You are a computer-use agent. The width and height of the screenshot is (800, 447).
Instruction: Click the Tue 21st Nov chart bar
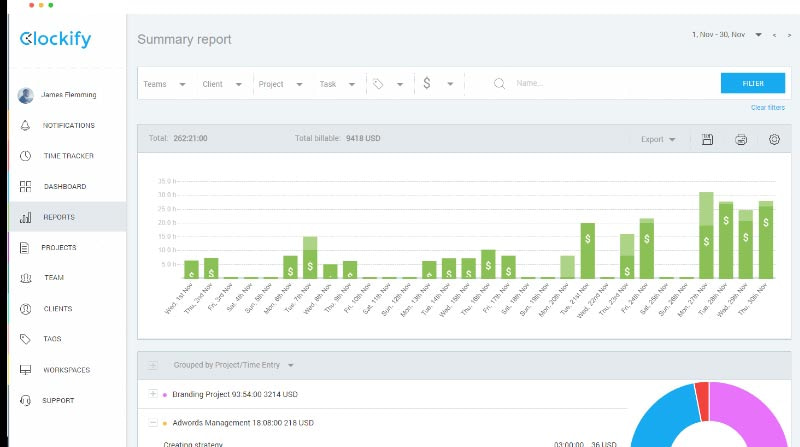click(588, 251)
